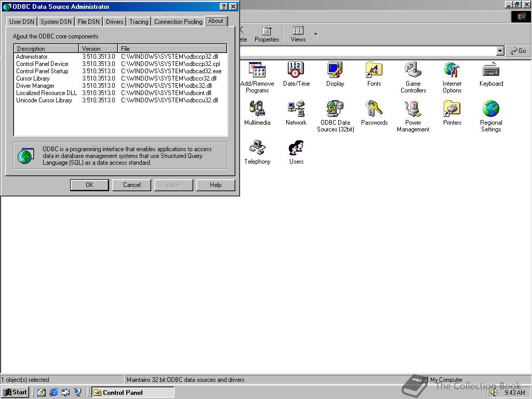
Task: Expand the Views dropdown arrow
Action: point(315,34)
